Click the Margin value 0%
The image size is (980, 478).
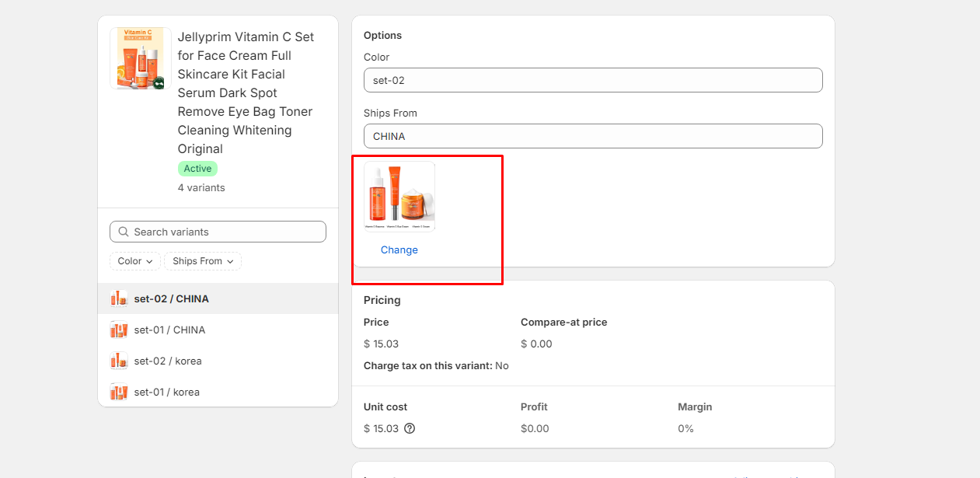(x=685, y=428)
